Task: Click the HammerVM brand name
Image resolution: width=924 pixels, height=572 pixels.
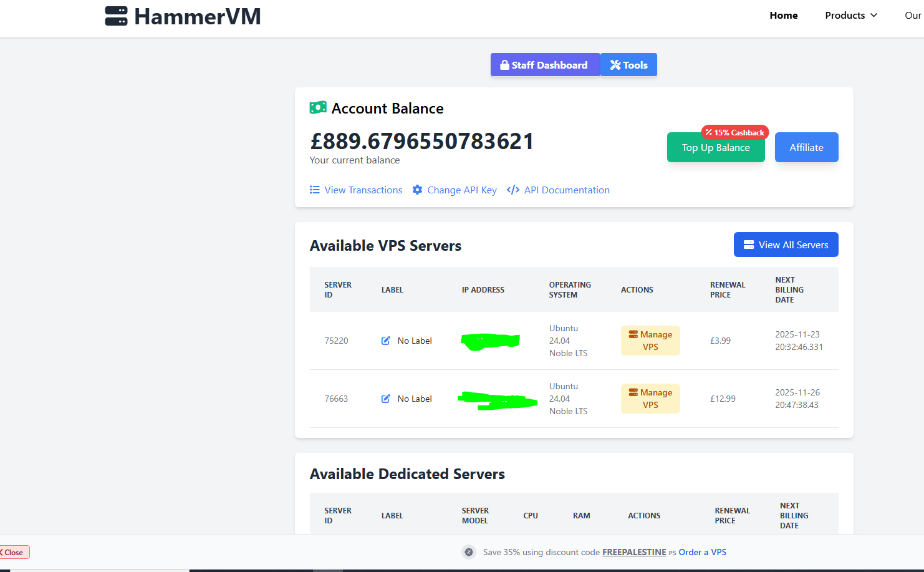Action: (x=198, y=16)
